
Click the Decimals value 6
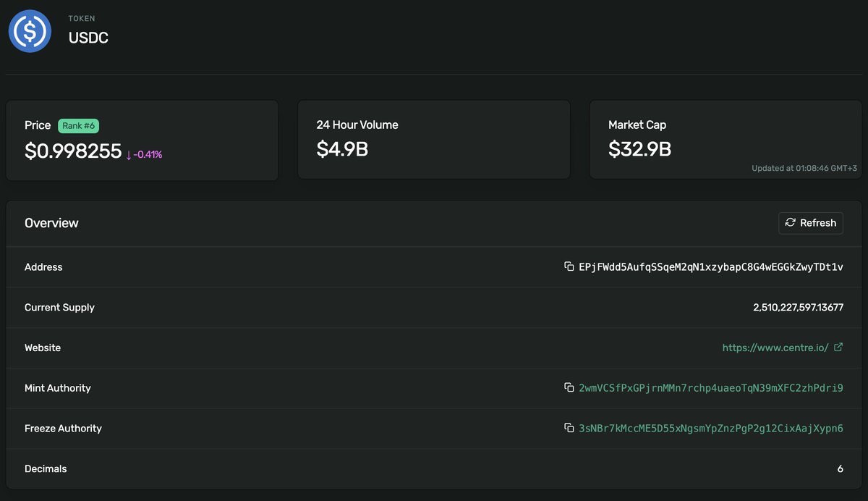pos(841,468)
